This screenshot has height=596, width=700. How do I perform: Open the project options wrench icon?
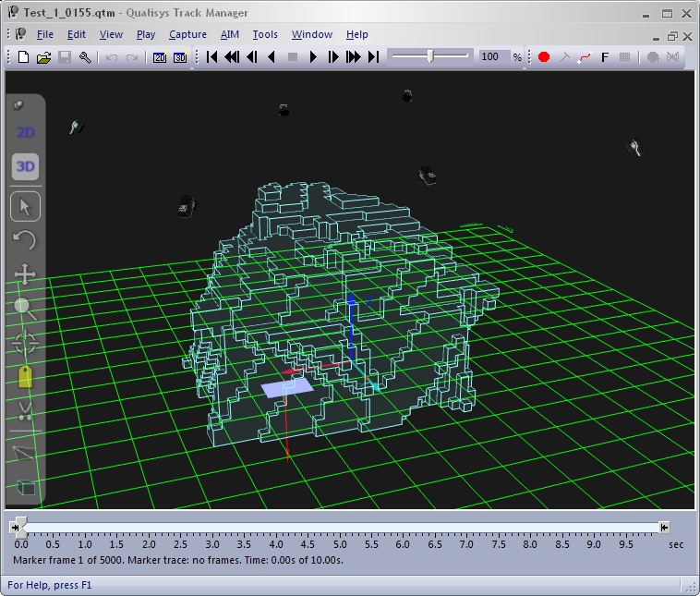click(x=85, y=57)
